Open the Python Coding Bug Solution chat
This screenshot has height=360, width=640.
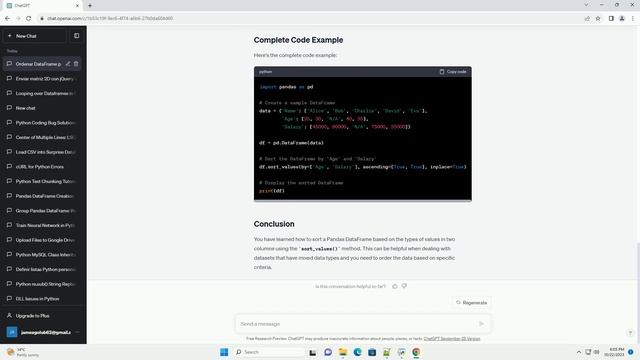[x=42, y=122]
